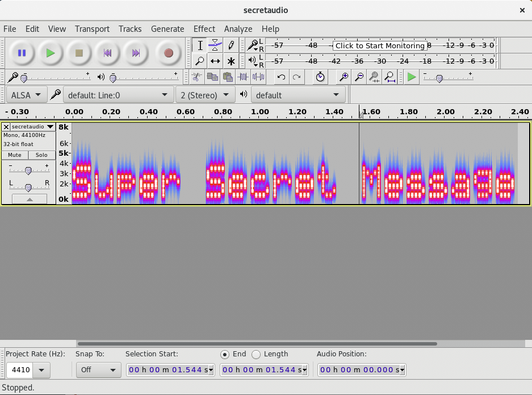The image size is (532, 395).
Task: Open the Generate menu
Action: (167, 29)
